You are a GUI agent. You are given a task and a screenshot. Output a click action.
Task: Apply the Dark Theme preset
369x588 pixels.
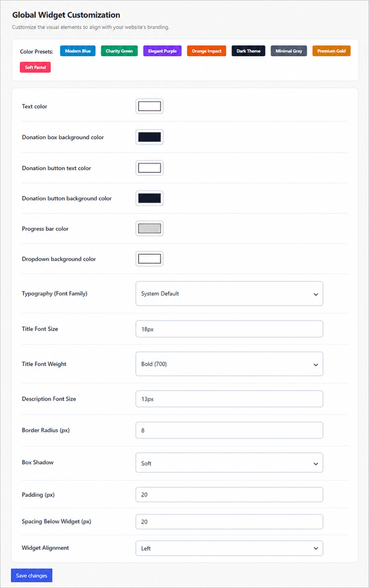pyautogui.click(x=249, y=51)
